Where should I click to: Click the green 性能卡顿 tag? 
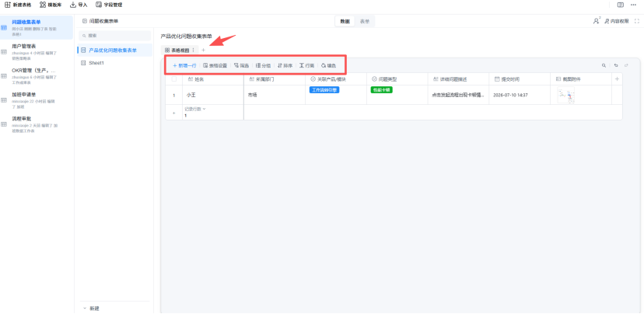382,90
